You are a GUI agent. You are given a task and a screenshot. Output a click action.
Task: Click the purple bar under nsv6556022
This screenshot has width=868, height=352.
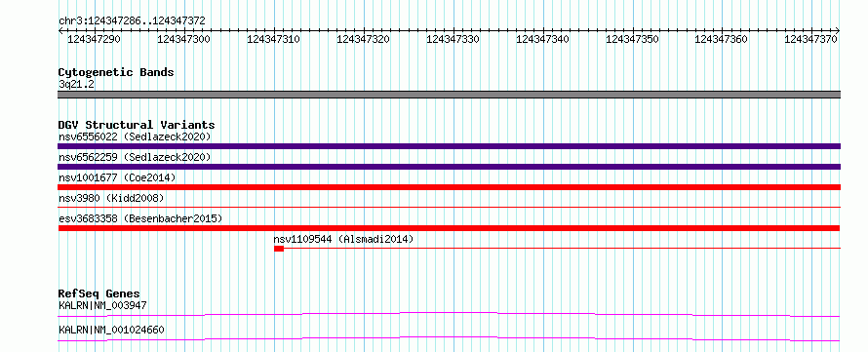[449, 146]
